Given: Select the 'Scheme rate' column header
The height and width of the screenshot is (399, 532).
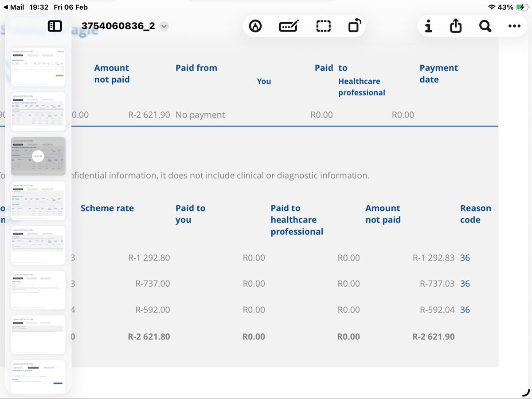Looking at the screenshot, I should [107, 209].
